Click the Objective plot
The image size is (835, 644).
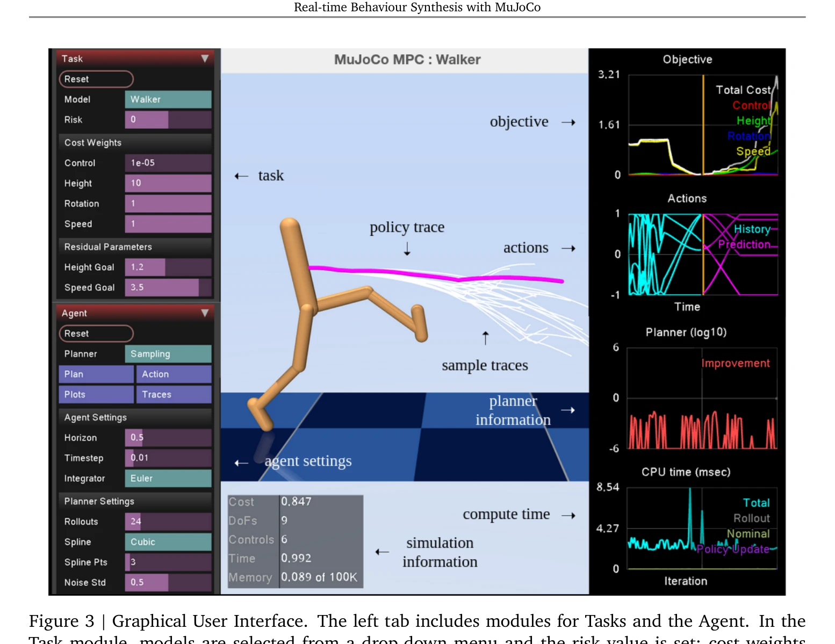703,125
